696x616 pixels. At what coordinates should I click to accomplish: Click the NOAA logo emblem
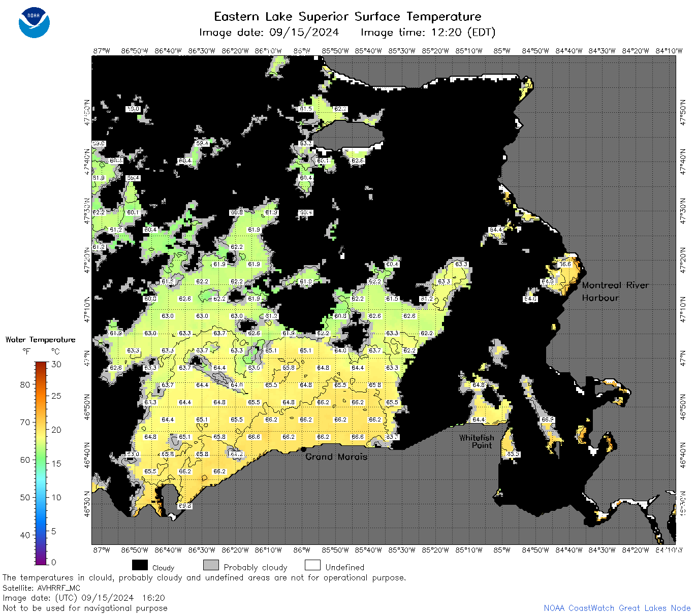[x=34, y=22]
